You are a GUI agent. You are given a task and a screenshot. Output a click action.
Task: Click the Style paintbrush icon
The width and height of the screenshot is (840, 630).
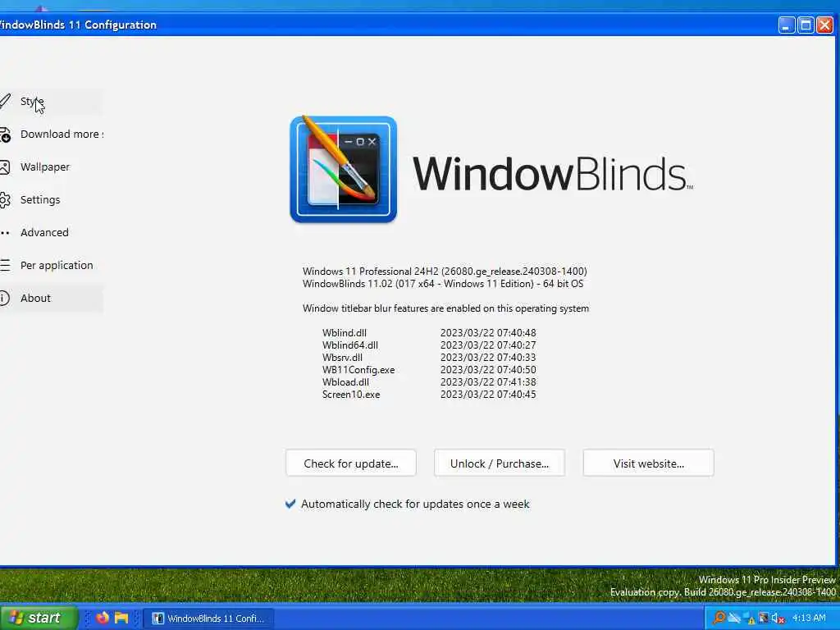click(x=5, y=101)
